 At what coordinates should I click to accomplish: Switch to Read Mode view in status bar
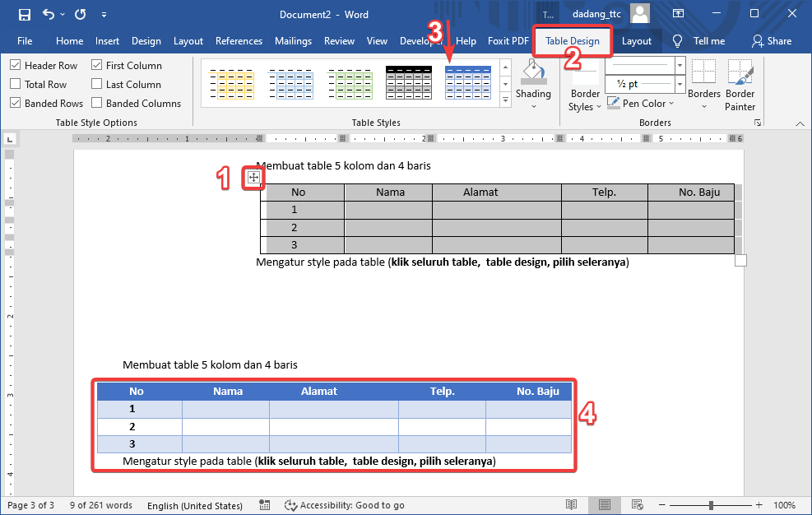pyautogui.click(x=571, y=504)
